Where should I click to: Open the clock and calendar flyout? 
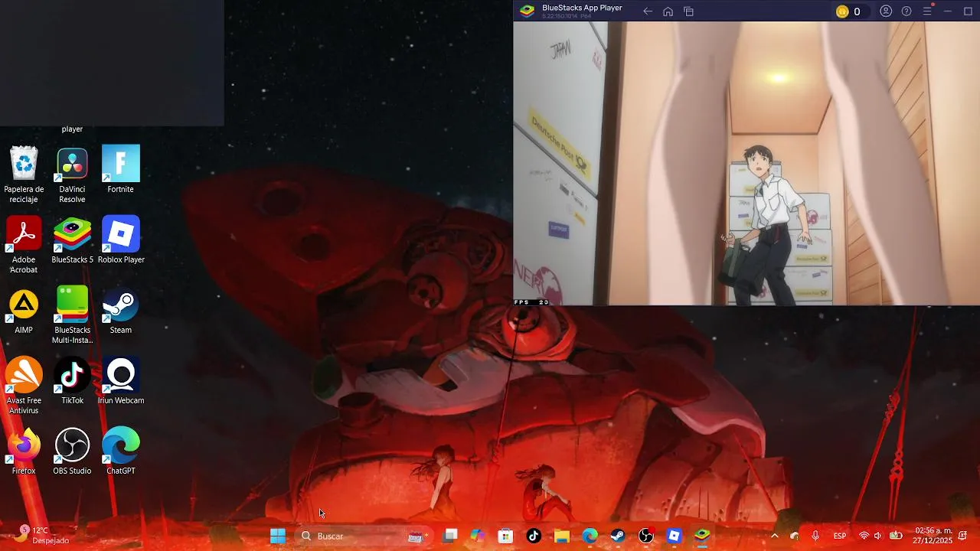933,536
